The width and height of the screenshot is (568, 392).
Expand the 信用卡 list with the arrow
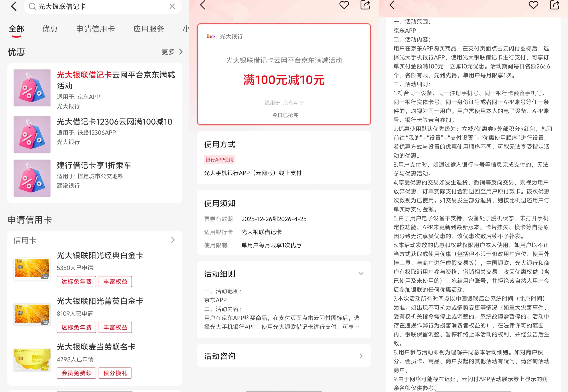pos(173,240)
